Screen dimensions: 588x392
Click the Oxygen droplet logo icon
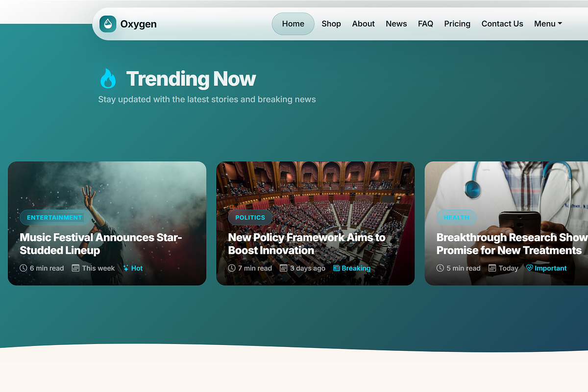[108, 24]
